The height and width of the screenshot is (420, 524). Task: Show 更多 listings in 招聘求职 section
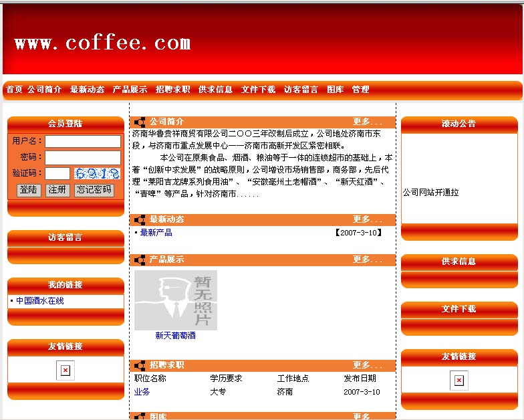coord(367,365)
